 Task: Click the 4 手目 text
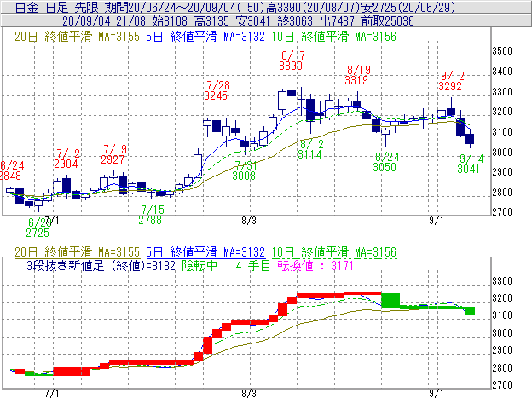(x=252, y=266)
